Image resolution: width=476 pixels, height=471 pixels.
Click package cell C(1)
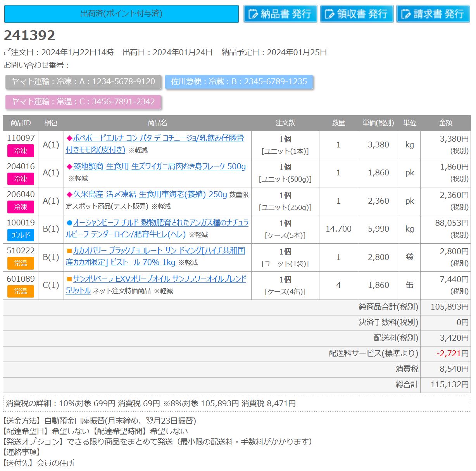pyautogui.click(x=51, y=285)
